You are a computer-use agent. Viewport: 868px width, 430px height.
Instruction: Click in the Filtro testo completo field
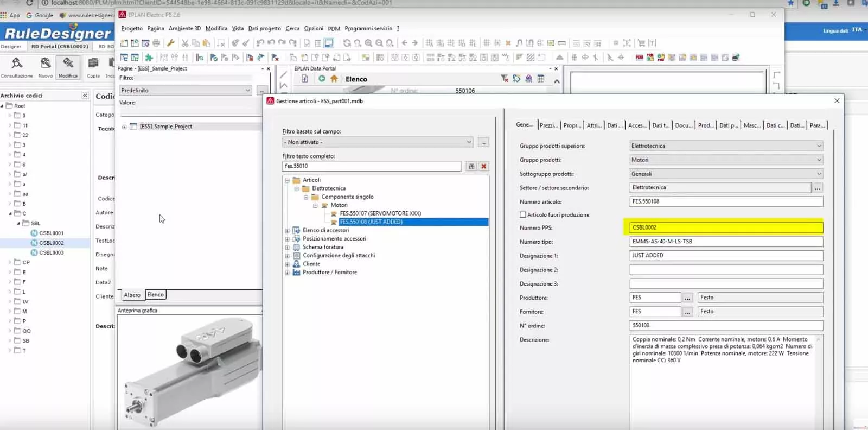(x=372, y=166)
